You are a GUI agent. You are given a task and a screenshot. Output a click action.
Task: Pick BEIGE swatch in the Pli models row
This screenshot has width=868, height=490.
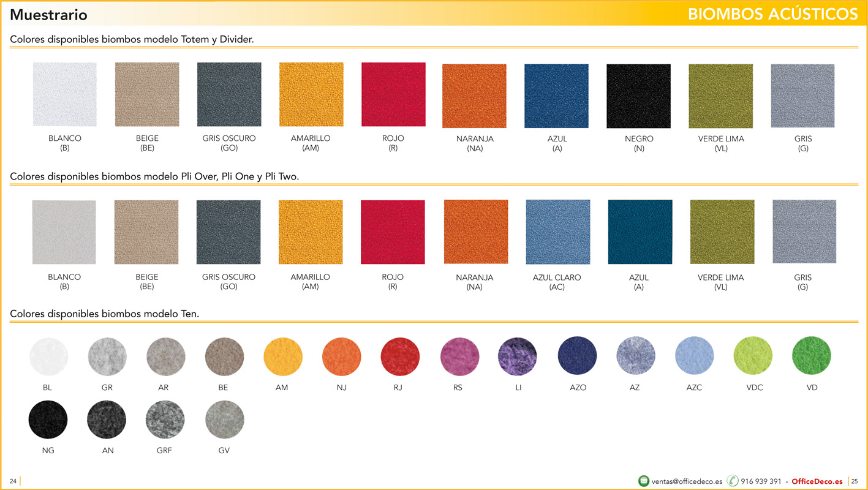146,232
